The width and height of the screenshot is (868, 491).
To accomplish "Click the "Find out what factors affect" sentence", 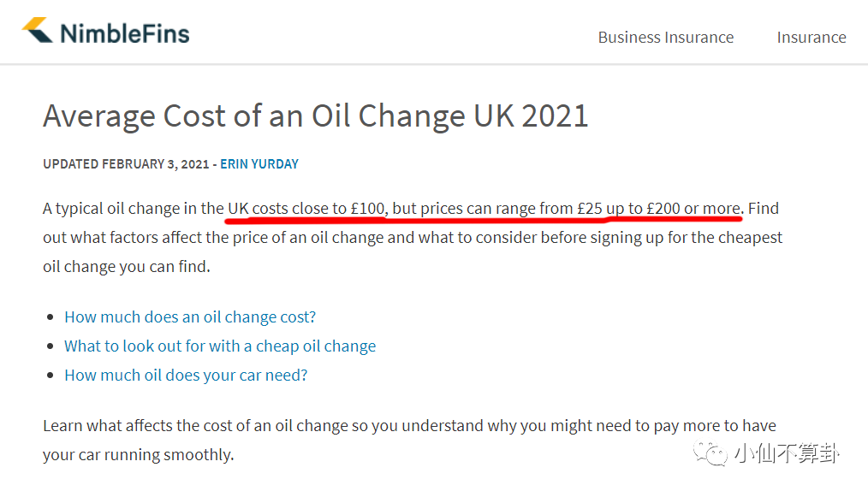I will (x=411, y=238).
